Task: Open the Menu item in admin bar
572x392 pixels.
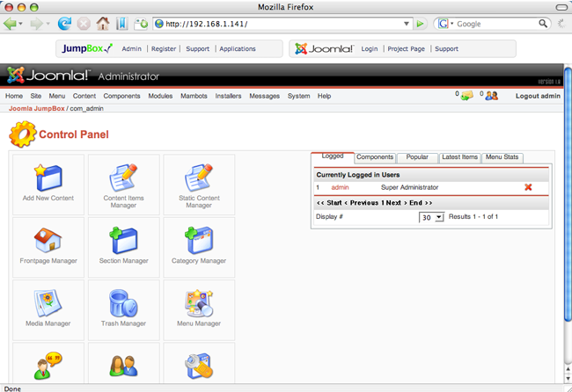Action: tap(57, 96)
